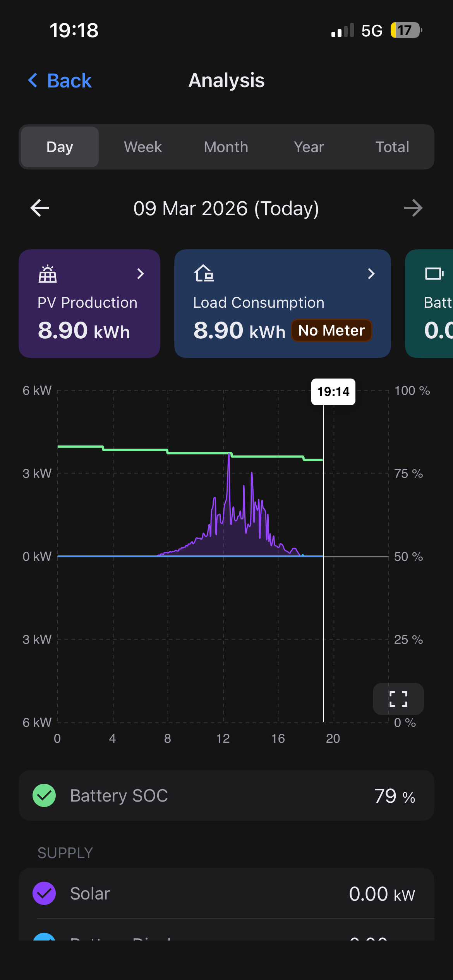Screen dimensions: 453x980
Task: Expand PV Production details chevron
Action: tap(141, 274)
